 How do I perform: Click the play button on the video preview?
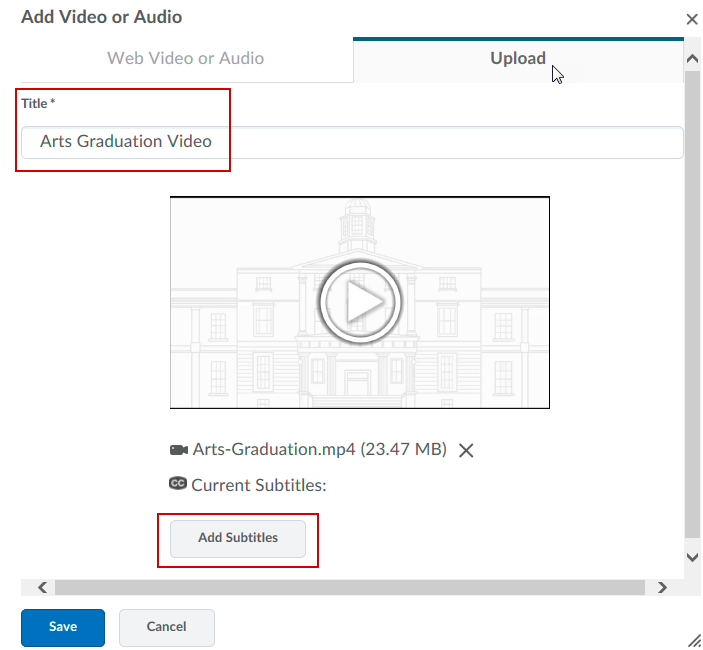(x=360, y=302)
